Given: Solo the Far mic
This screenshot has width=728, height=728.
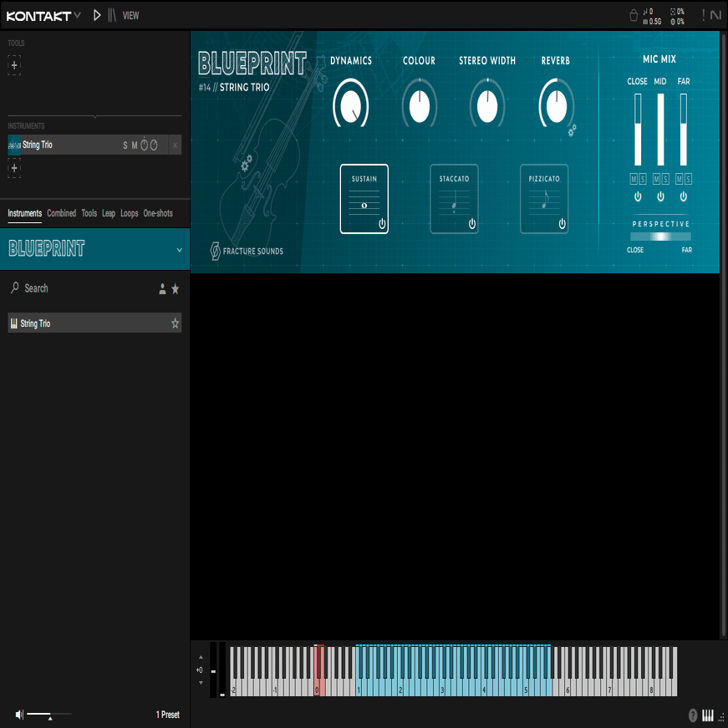Looking at the screenshot, I should click(x=688, y=179).
